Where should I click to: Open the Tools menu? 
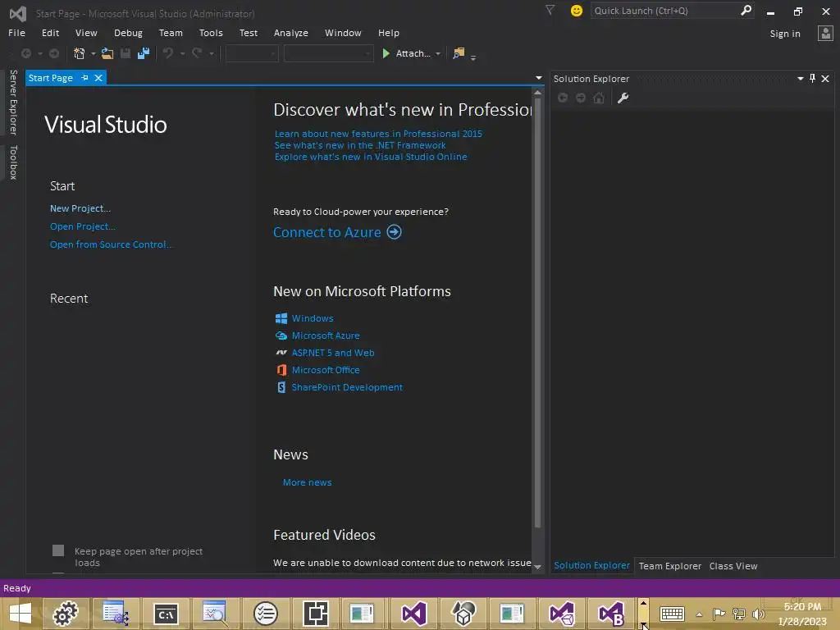[x=211, y=33]
